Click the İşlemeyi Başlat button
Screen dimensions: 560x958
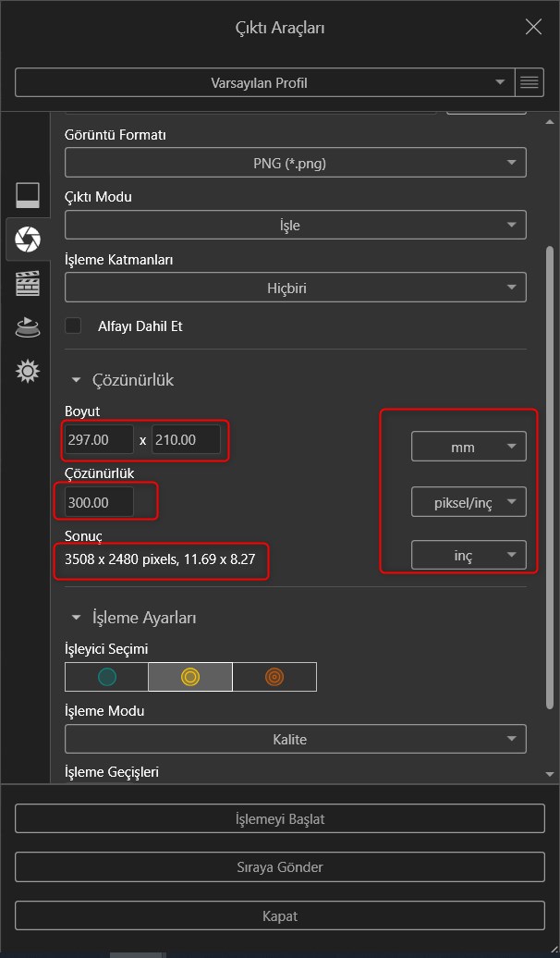[x=279, y=818]
